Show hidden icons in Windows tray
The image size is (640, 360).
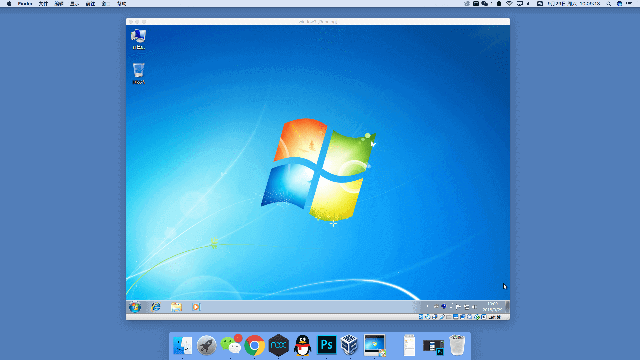coord(427,307)
